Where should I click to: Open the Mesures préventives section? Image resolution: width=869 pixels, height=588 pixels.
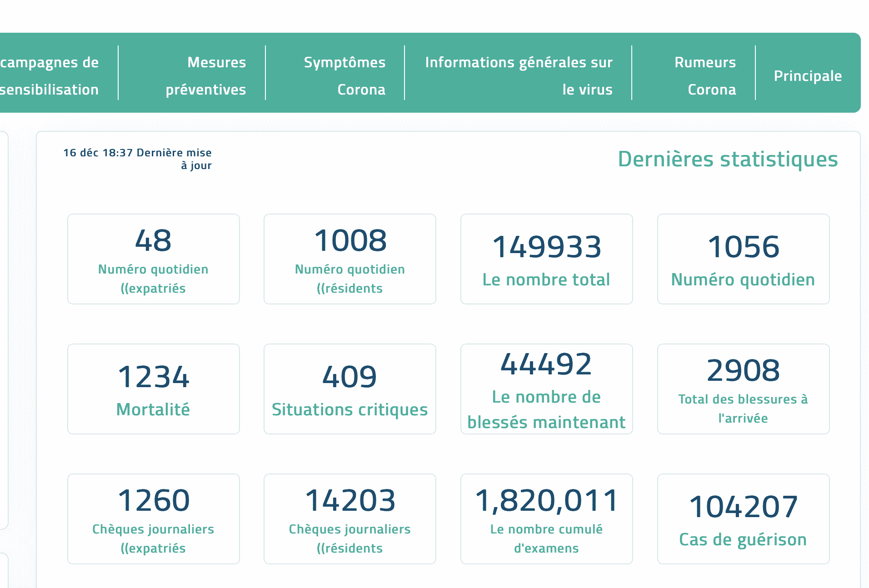(x=206, y=76)
